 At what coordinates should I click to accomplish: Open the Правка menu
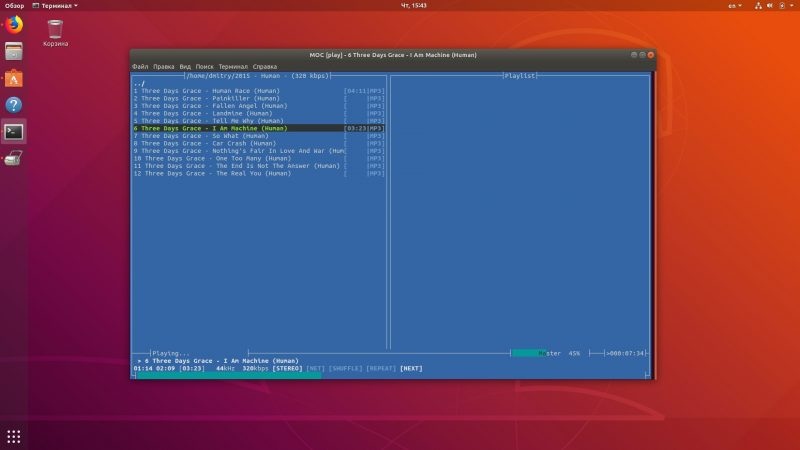pyautogui.click(x=163, y=66)
